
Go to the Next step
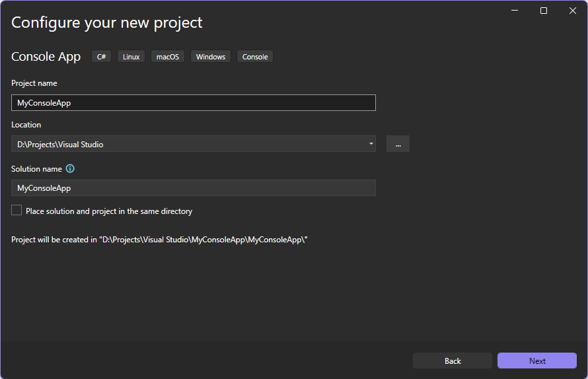(537, 361)
